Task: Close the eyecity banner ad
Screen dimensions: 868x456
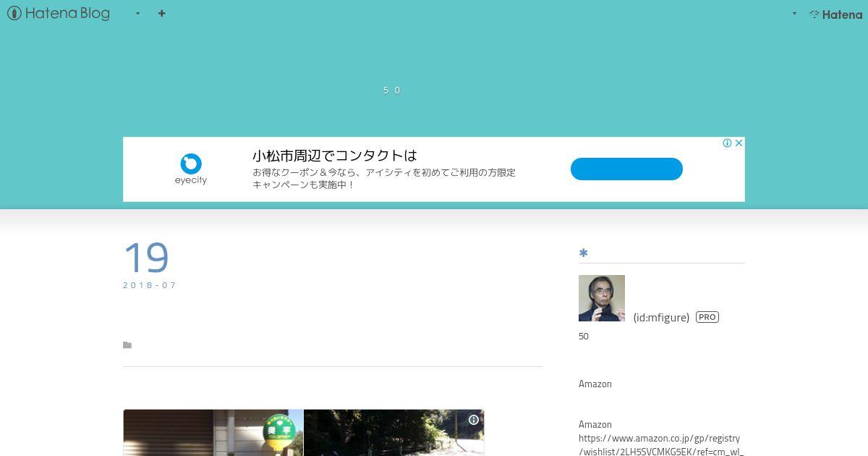Action: pos(739,143)
